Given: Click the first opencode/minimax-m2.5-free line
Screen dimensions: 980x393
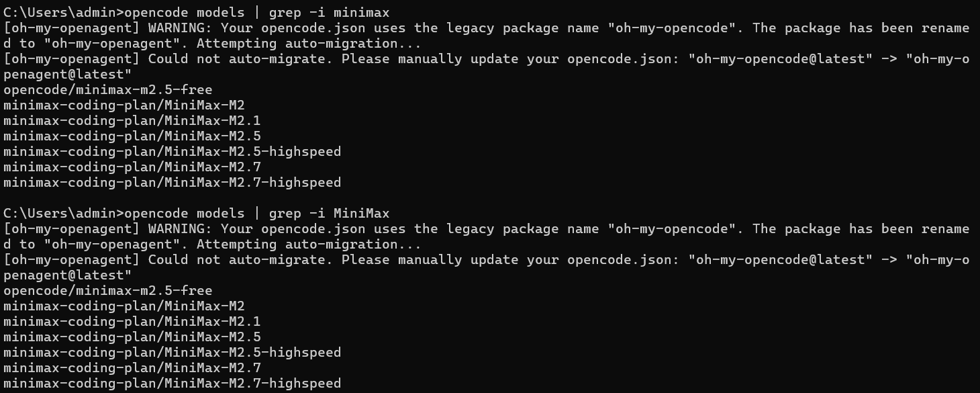Looking at the screenshot, I should coord(108,89).
